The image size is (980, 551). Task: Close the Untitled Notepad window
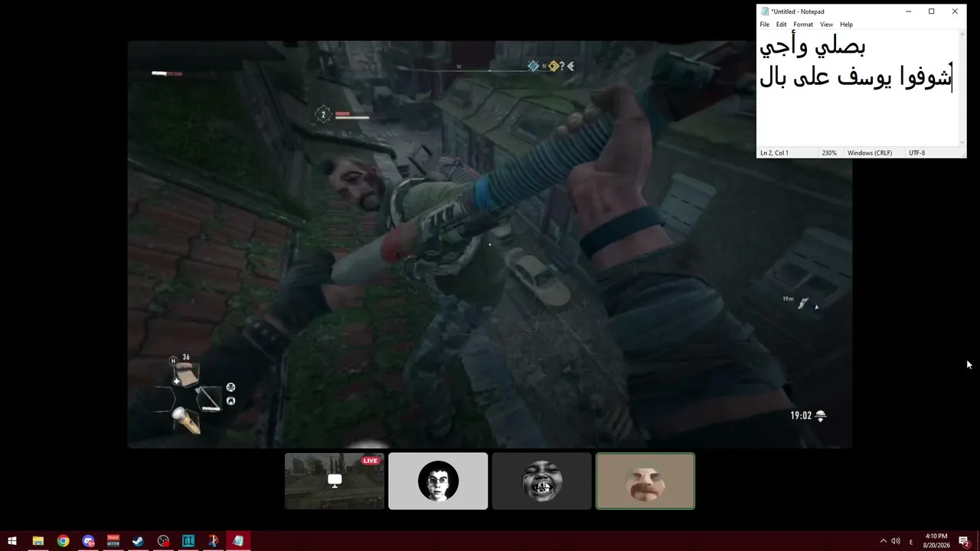955,11
